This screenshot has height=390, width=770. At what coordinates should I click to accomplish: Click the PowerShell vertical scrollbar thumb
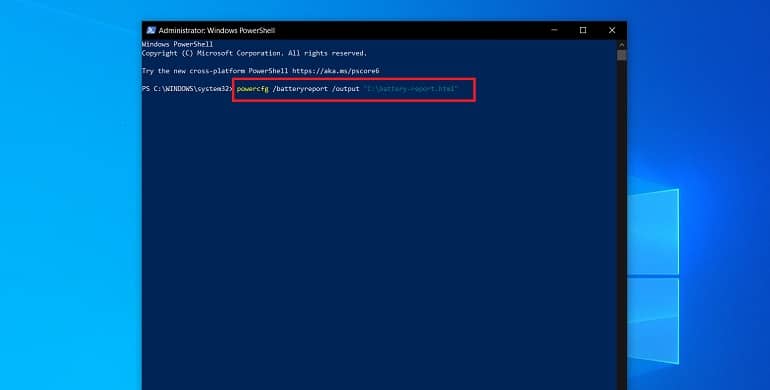pos(622,55)
